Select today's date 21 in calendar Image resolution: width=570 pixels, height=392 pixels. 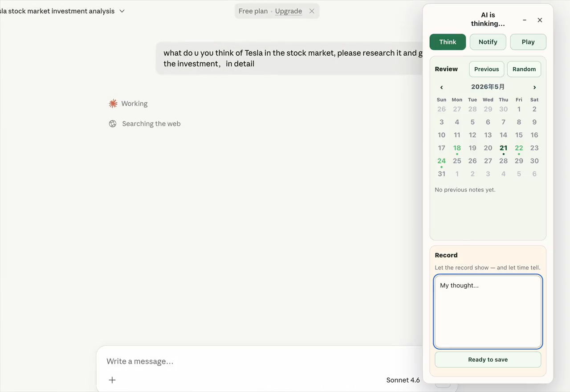[x=503, y=148]
